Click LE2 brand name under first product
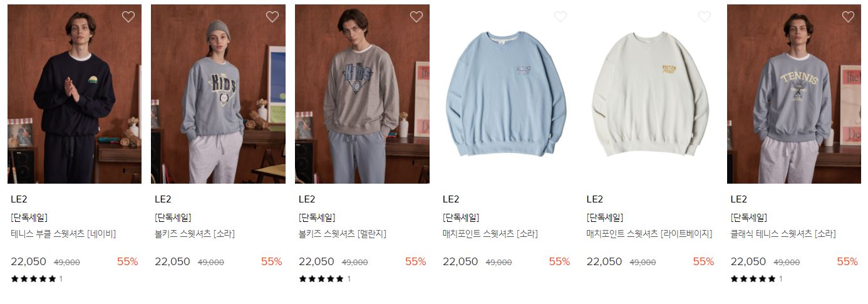868x304 pixels. (19, 199)
